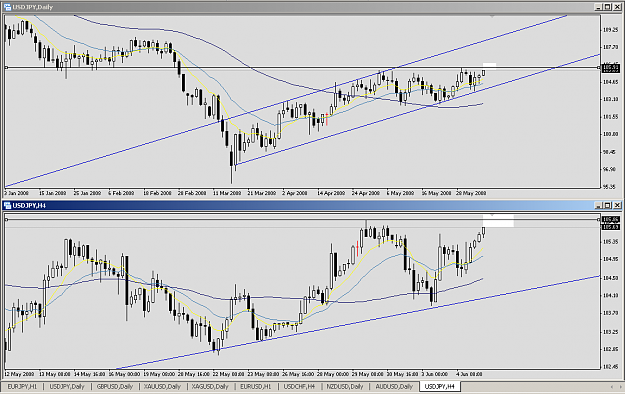This screenshot has height=394, width=625.
Task: Minimize the USDJPY,Daily chart window
Action: pyautogui.click(x=599, y=7)
